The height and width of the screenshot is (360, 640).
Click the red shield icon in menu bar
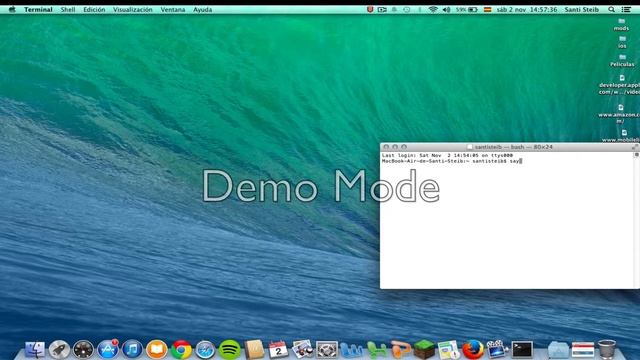(370, 9)
